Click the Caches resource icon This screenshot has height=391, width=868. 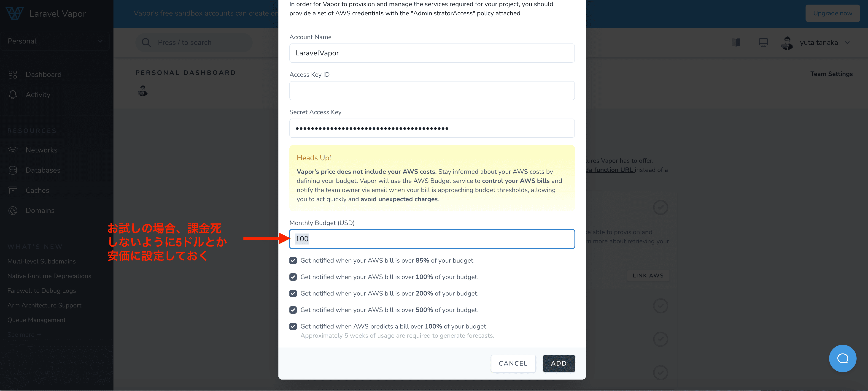(x=13, y=190)
